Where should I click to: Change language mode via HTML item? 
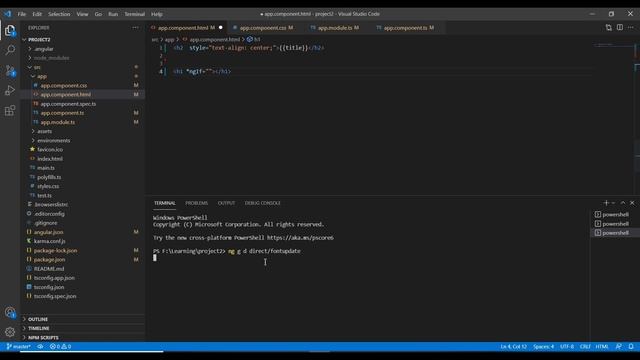[602, 347]
